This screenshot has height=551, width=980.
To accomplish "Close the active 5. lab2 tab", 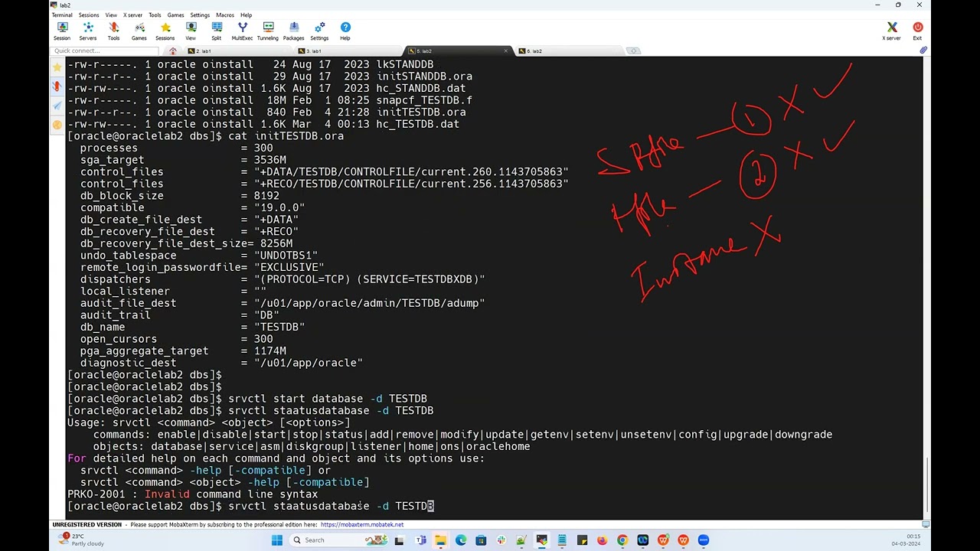I will (x=506, y=51).
